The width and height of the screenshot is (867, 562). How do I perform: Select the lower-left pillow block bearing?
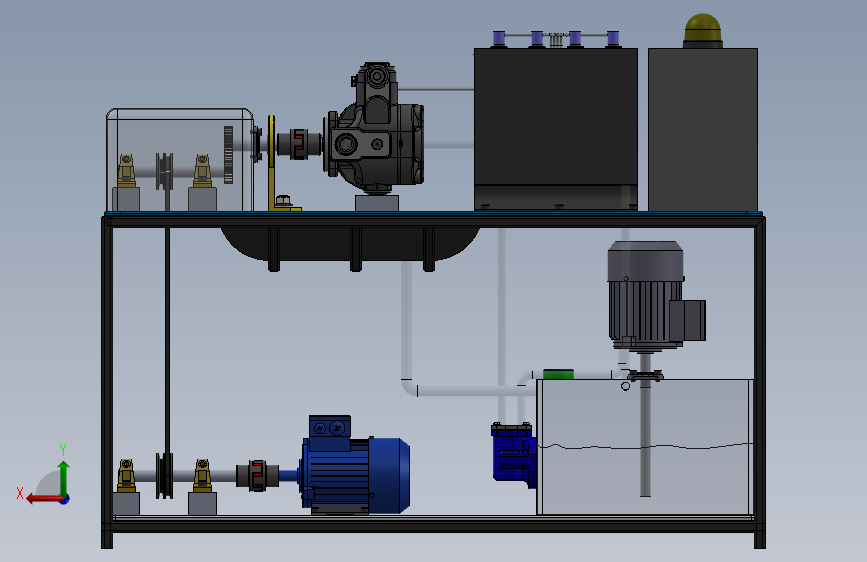click(126, 476)
